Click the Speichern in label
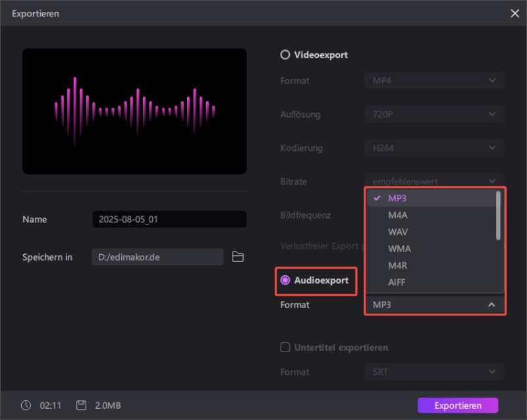527x420 pixels. (x=47, y=257)
